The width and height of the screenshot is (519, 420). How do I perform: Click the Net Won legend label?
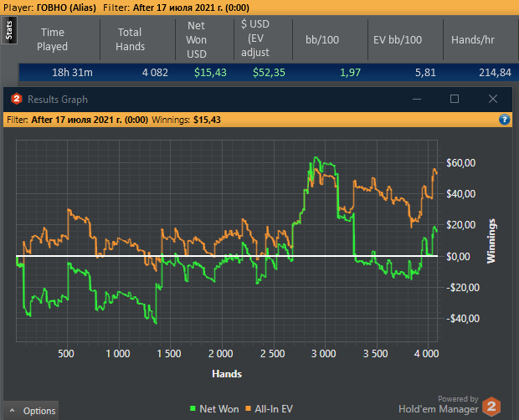pyautogui.click(x=219, y=409)
